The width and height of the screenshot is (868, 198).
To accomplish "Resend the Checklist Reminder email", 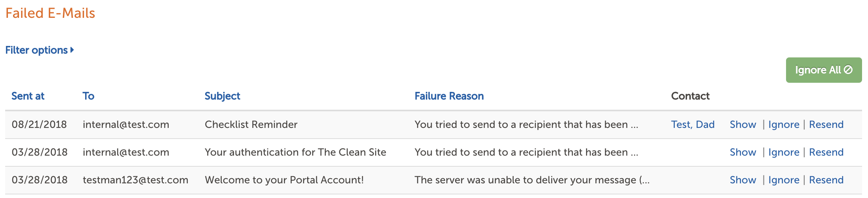I will coord(826,125).
